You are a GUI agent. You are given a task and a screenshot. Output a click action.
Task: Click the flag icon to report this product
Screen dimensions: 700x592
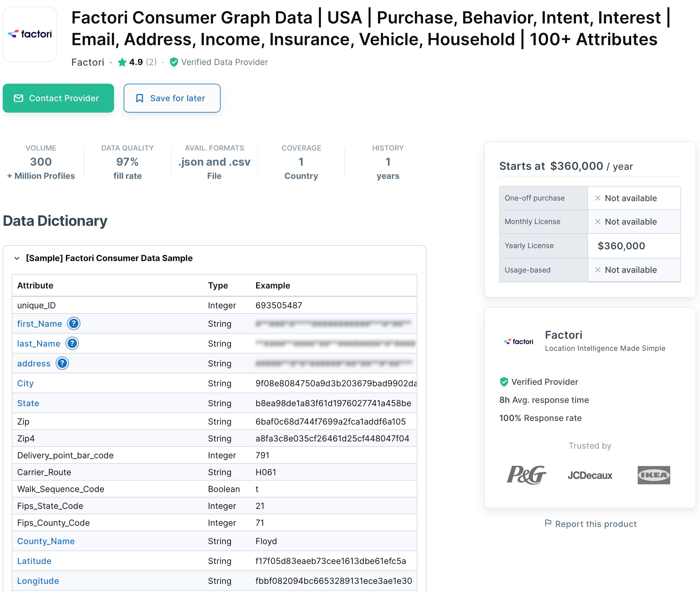point(548,524)
